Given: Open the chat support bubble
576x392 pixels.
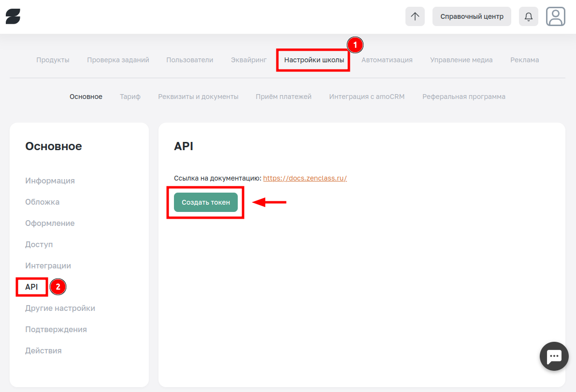Looking at the screenshot, I should 554,357.
